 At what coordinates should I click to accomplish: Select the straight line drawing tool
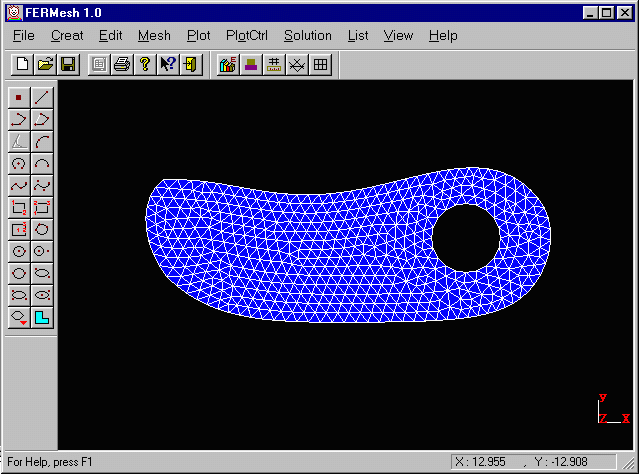coord(42,97)
